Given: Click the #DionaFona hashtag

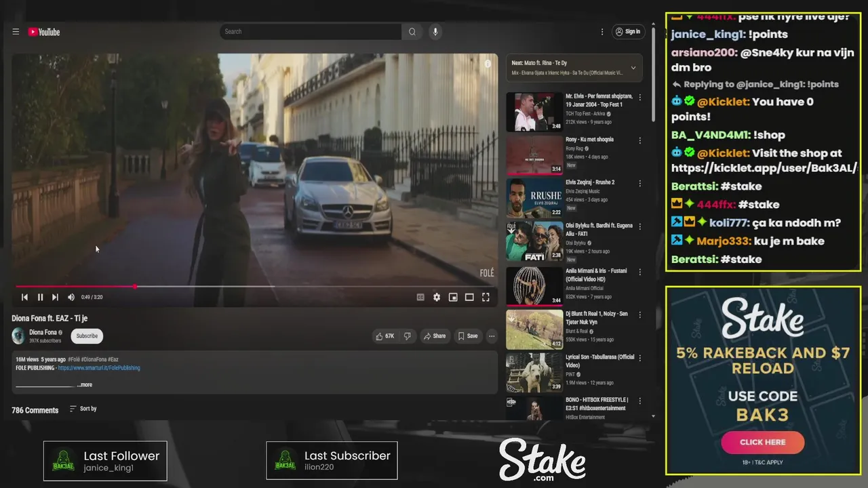Looking at the screenshot, I should [x=94, y=359].
